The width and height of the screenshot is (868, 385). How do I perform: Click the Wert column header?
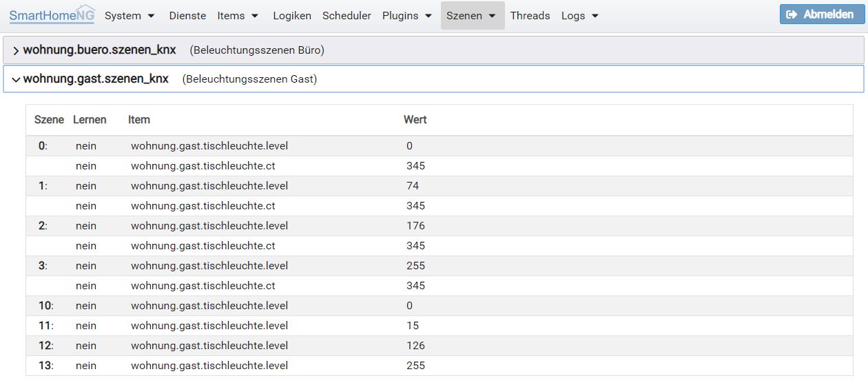tap(415, 120)
